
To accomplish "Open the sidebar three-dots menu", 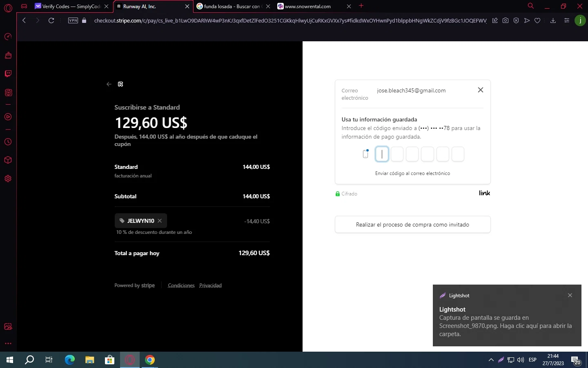I will pos(8,343).
